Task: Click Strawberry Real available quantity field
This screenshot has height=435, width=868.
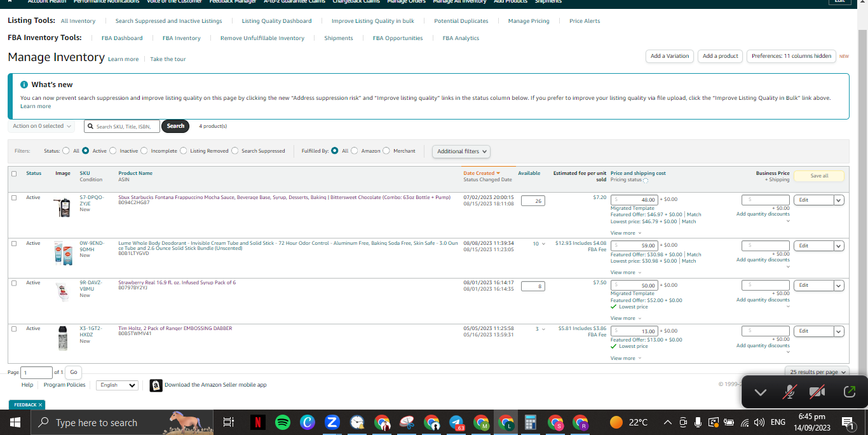Action: 532,286
